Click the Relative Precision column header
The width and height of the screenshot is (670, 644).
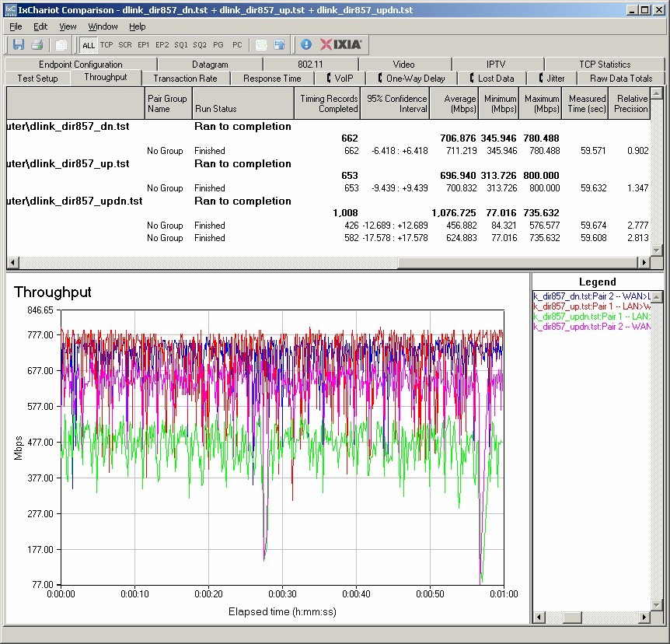point(630,103)
